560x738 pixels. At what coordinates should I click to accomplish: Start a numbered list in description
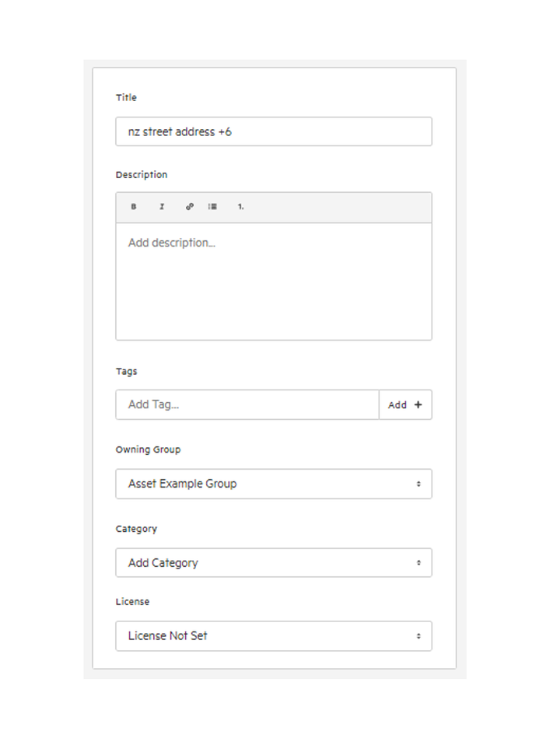[241, 207]
